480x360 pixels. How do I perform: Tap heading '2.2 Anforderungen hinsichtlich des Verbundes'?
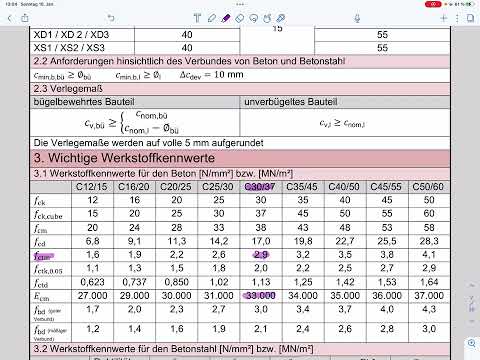pyautogui.click(x=189, y=61)
